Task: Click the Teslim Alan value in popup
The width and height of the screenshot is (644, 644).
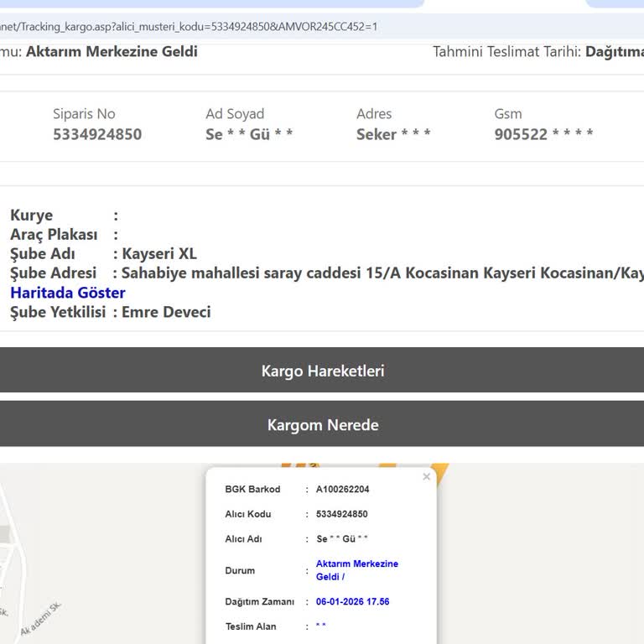Action: pos(320,626)
